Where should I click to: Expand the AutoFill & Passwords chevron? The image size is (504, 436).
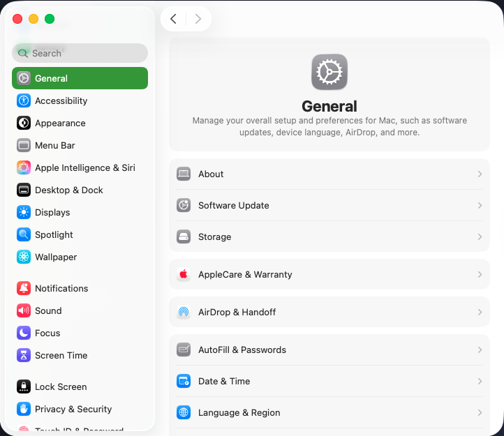pyautogui.click(x=480, y=349)
